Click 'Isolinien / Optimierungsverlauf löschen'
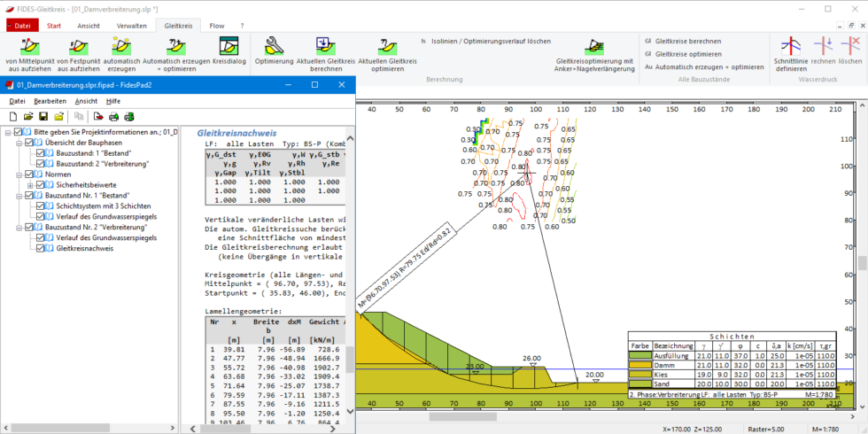 coord(491,41)
